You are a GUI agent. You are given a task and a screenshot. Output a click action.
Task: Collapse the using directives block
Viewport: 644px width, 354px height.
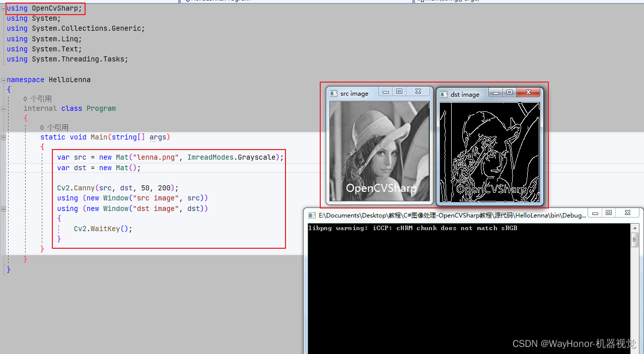[x=3, y=8]
